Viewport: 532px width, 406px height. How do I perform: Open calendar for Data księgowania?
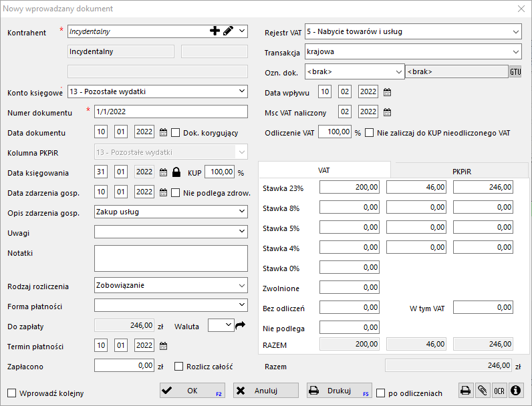[163, 172]
